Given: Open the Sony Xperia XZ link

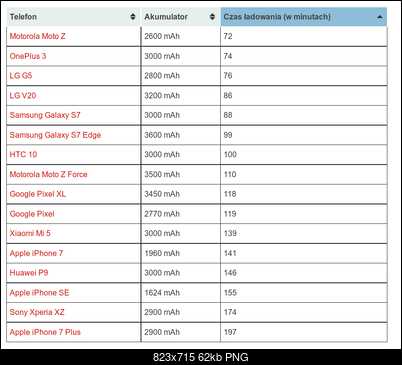Looking at the screenshot, I should [37, 312].
